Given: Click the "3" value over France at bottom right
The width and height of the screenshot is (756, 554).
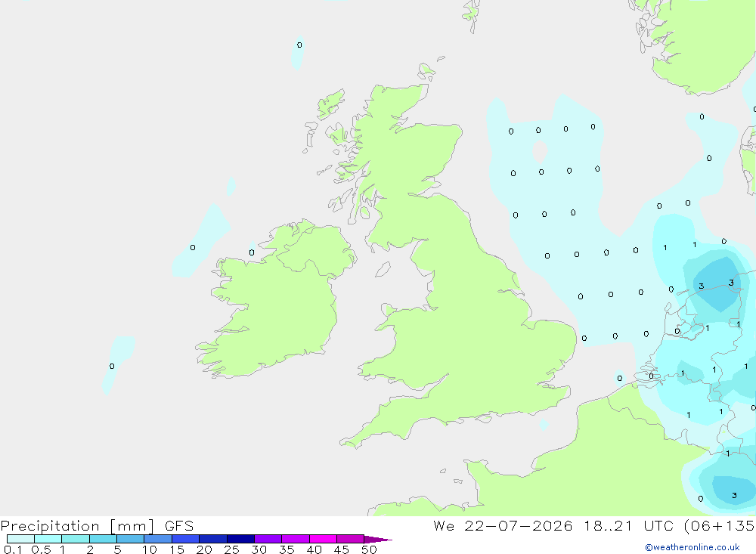Looking at the screenshot, I should click(x=734, y=495).
